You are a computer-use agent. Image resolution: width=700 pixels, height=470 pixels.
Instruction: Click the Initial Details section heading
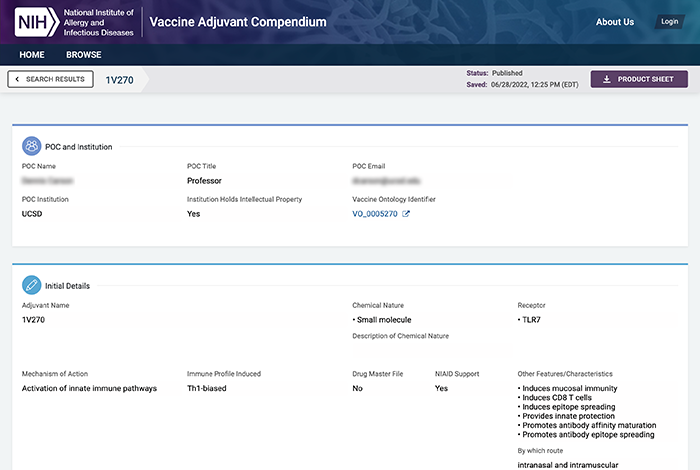tap(67, 286)
